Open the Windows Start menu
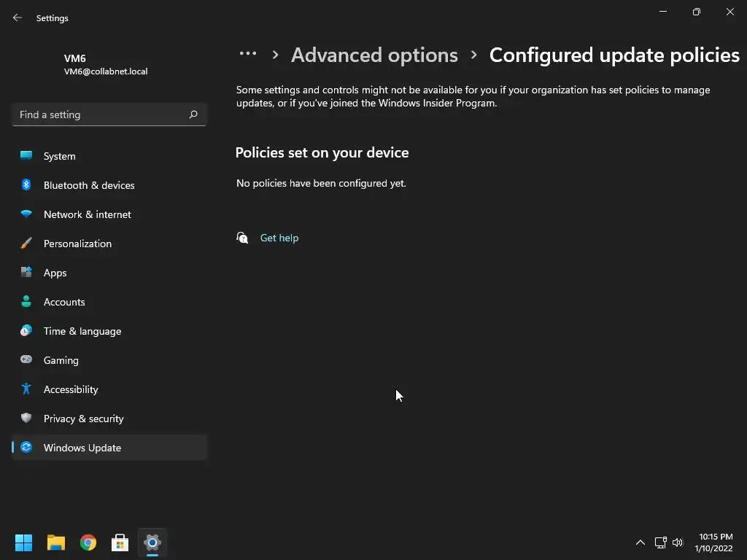 pos(24,542)
